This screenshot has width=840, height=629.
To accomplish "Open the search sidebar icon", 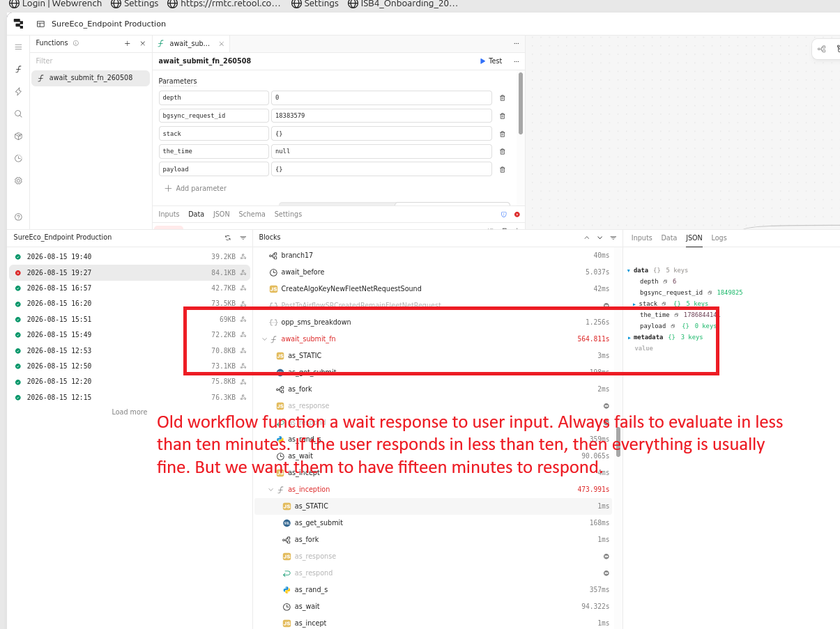I will pyautogui.click(x=18, y=114).
